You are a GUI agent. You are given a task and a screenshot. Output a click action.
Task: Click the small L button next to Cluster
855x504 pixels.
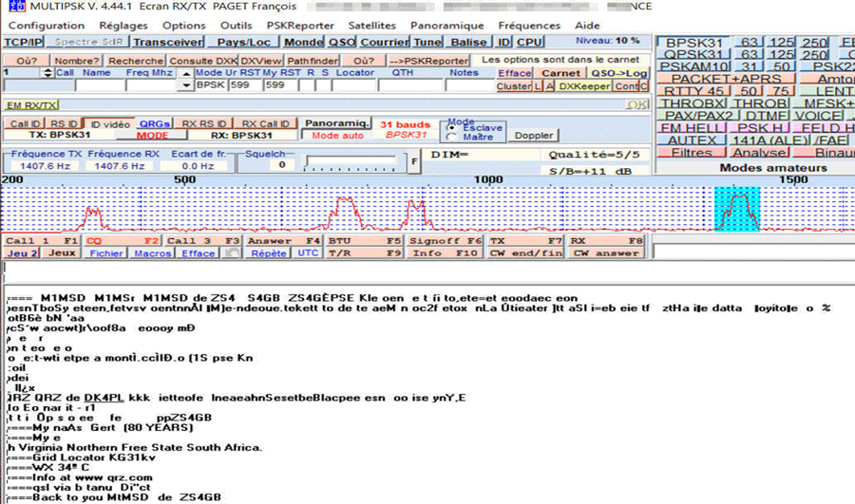click(539, 86)
